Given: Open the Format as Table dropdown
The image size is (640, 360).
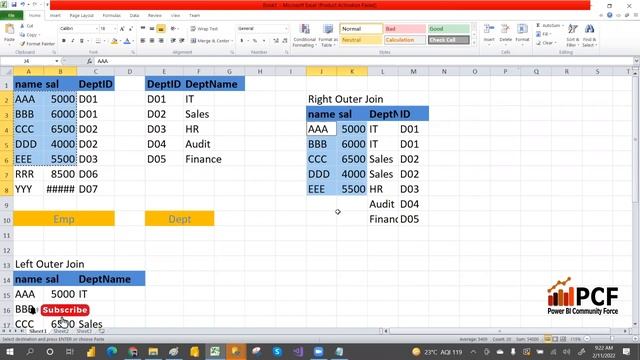Looking at the screenshot, I should coord(328,36).
